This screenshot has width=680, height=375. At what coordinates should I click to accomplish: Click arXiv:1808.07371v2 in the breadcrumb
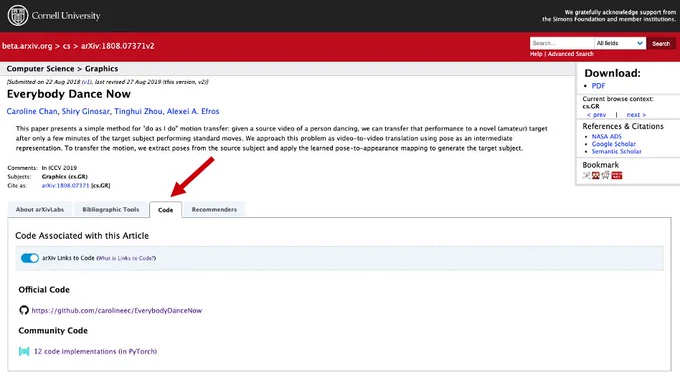pos(118,46)
